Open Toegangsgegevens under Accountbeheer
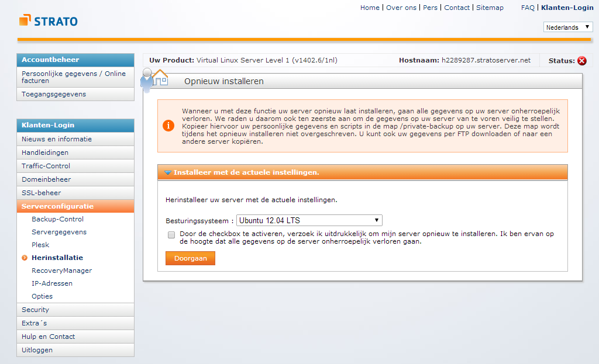 [x=54, y=94]
